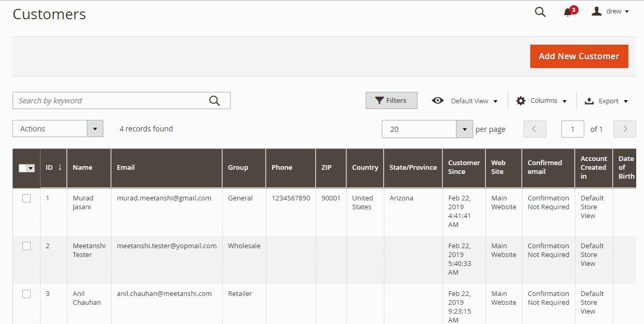
Task: Click the gear icon for Columns
Action: coord(521,101)
